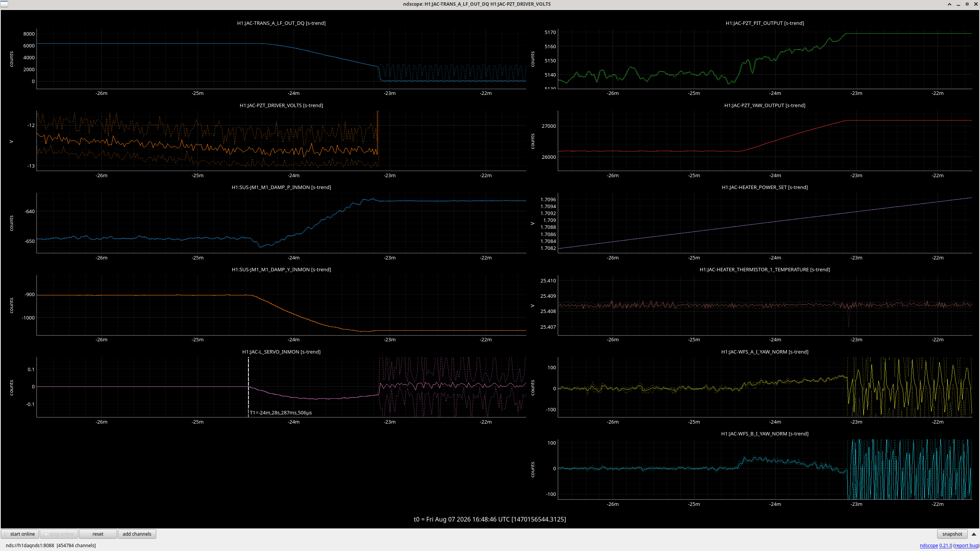This screenshot has width=980, height=551.
Task: Open the report bug link
Action: 966,545
